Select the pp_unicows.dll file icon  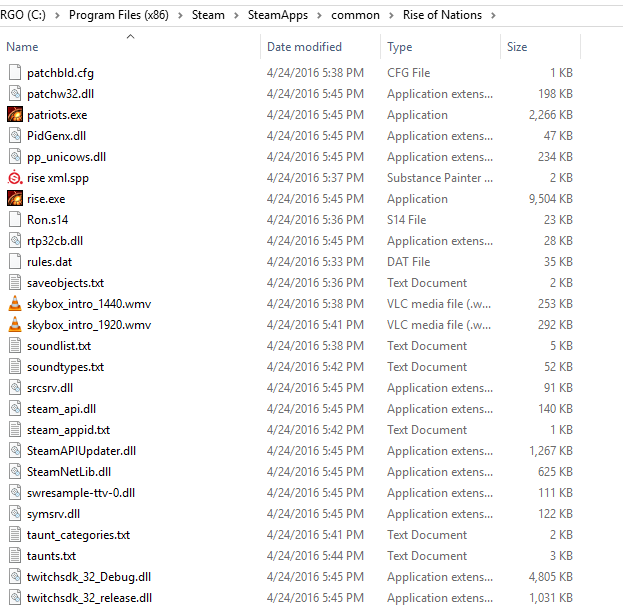[x=15, y=157]
